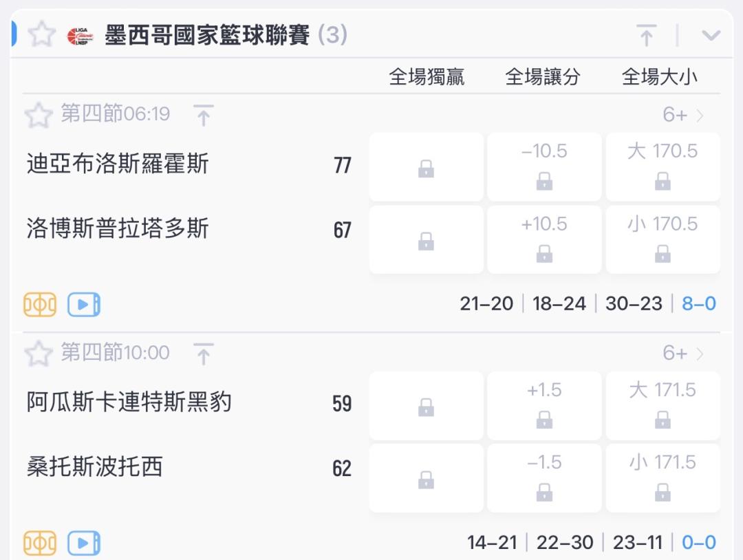Pin the league to the top with the arrow icon
The image size is (743, 560).
[x=646, y=35]
